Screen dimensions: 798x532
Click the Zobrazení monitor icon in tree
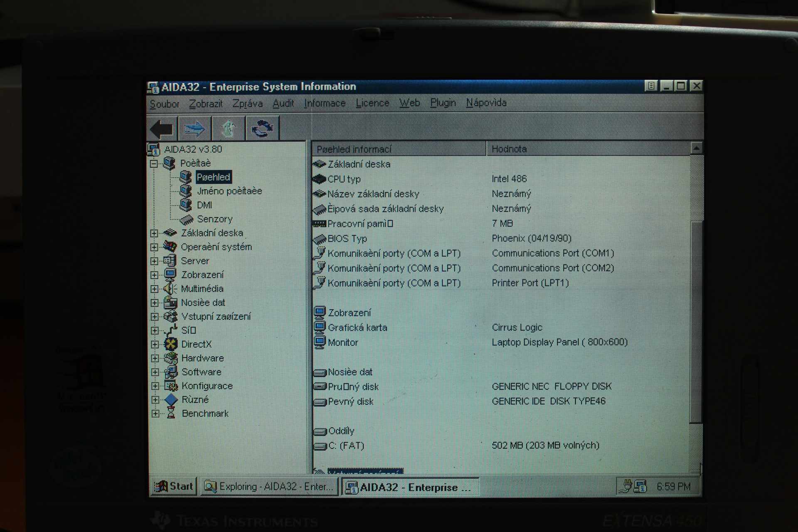170,274
